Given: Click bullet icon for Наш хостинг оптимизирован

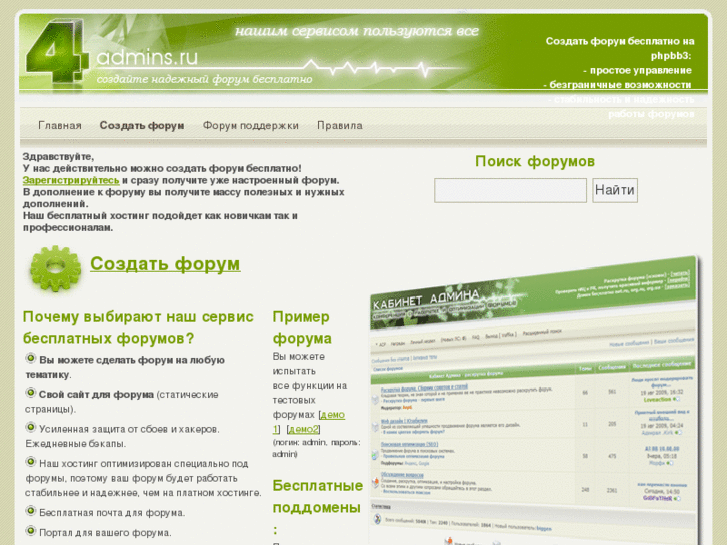Looking at the screenshot, I should click(31, 461).
